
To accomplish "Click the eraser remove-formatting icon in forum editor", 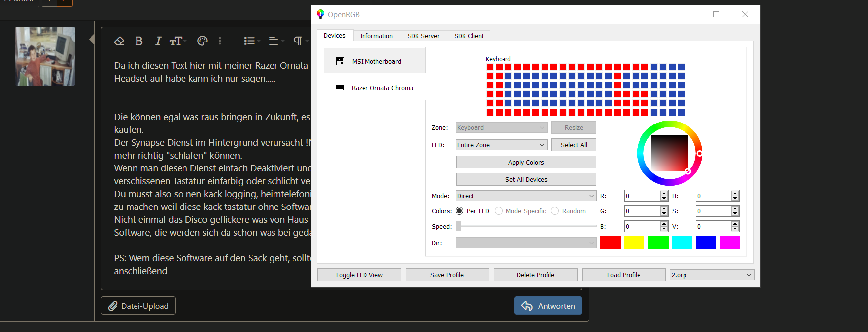I will 119,41.
